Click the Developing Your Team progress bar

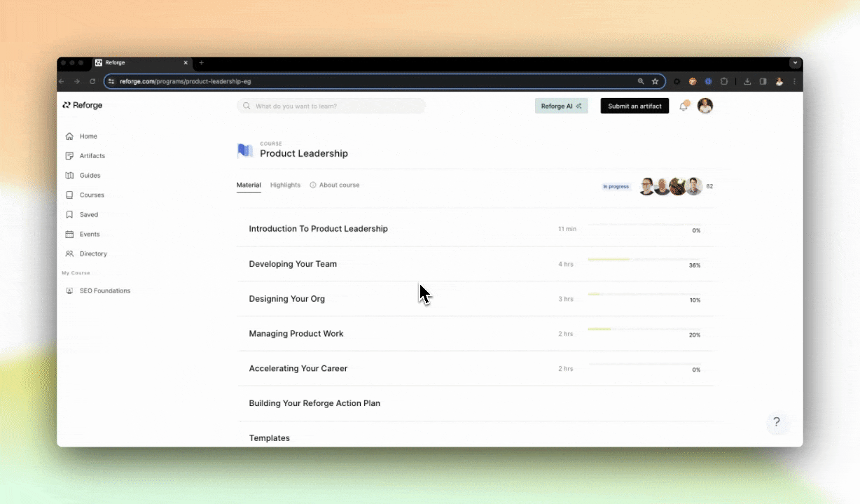[644, 259]
